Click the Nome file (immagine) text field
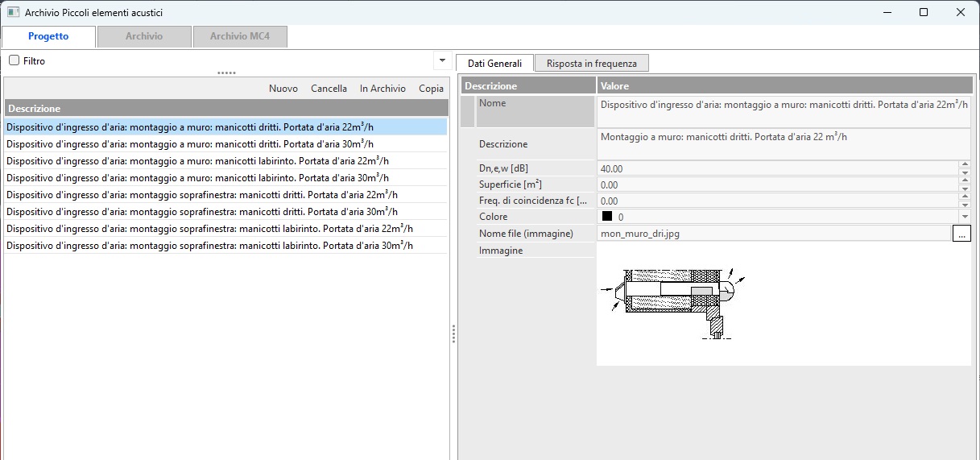Viewport: 980px width, 460px height. point(773,234)
